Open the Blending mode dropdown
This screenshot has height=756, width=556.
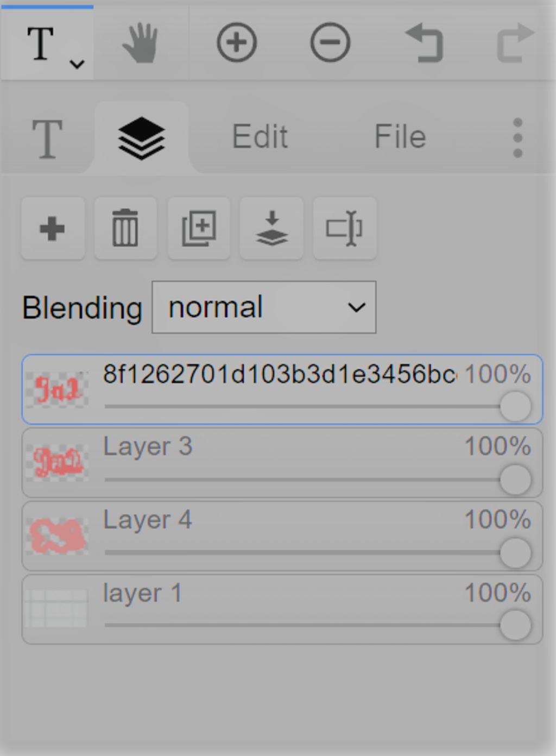click(264, 307)
